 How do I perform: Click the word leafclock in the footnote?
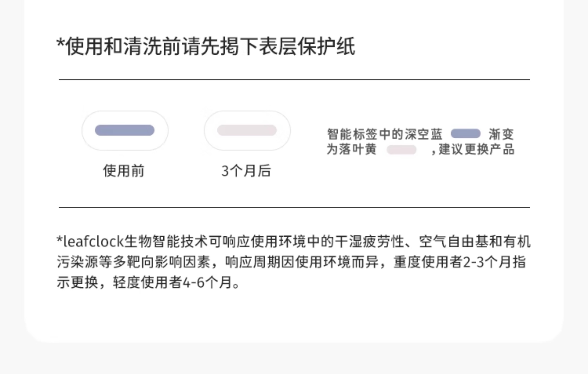tap(93, 241)
